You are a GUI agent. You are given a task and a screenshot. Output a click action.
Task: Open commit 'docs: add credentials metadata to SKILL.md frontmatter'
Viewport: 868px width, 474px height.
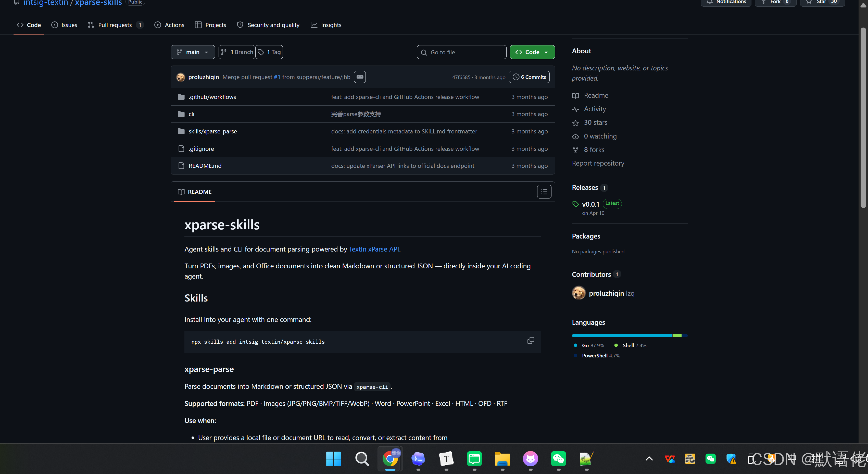[404, 131]
